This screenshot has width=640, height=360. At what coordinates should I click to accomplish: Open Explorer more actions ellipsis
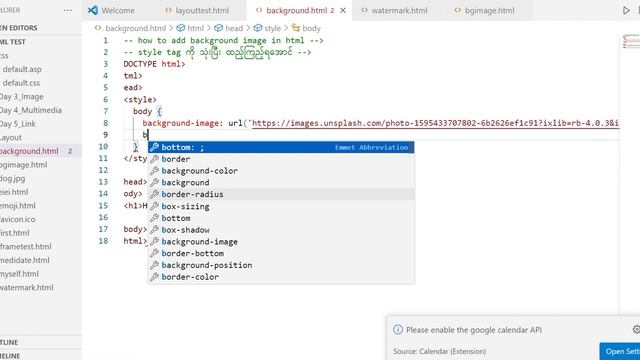click(x=68, y=10)
